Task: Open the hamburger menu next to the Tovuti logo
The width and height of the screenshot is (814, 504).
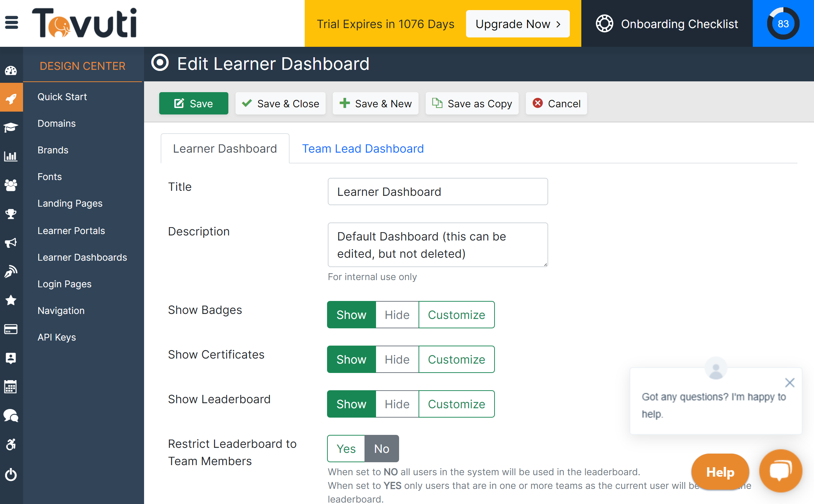Action: pos(12,23)
